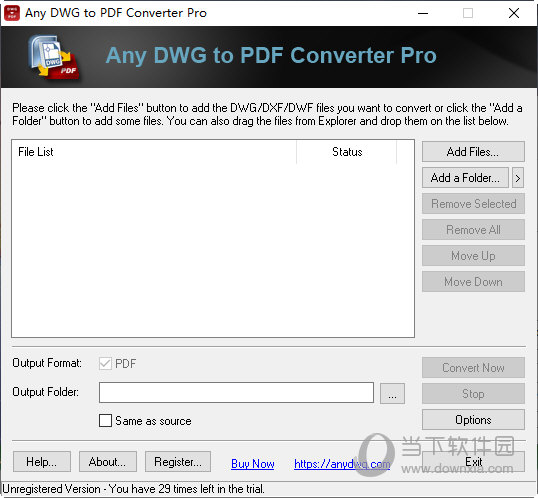Click the Unregistered Version status bar text

pos(133,489)
